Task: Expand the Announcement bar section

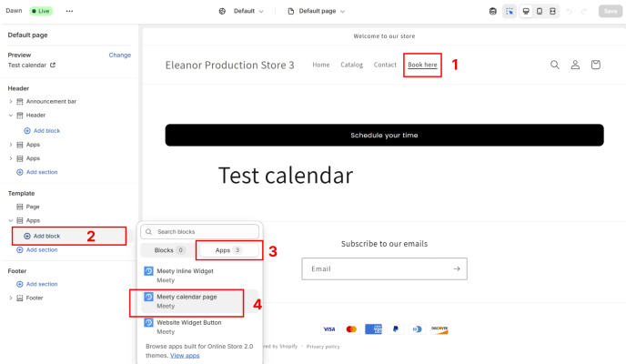Action: pyautogui.click(x=11, y=101)
